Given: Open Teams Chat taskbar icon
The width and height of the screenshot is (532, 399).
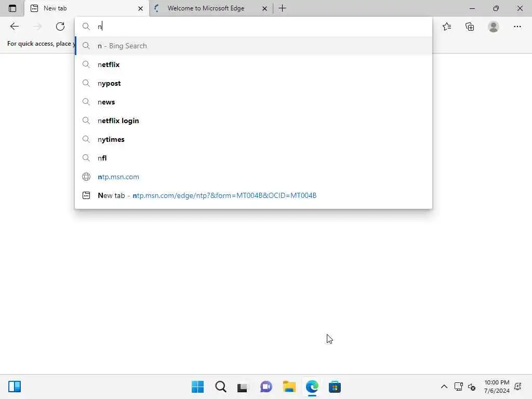Looking at the screenshot, I should point(266,387).
